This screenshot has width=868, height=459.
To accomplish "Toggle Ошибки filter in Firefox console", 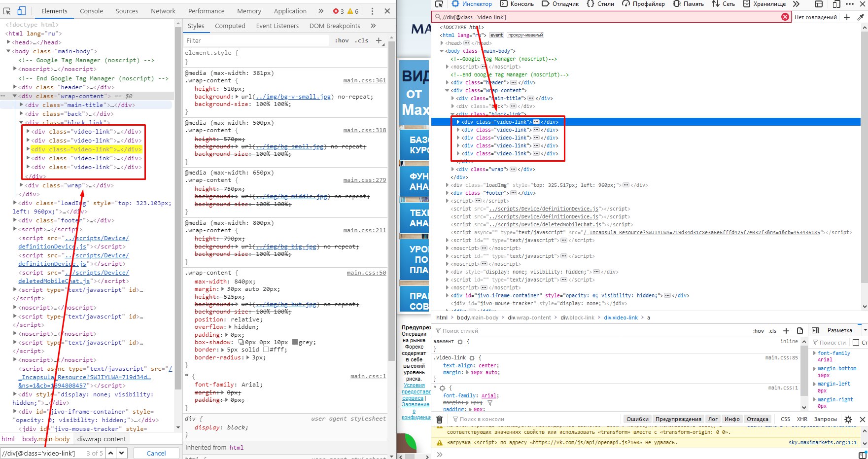I will click(x=637, y=419).
